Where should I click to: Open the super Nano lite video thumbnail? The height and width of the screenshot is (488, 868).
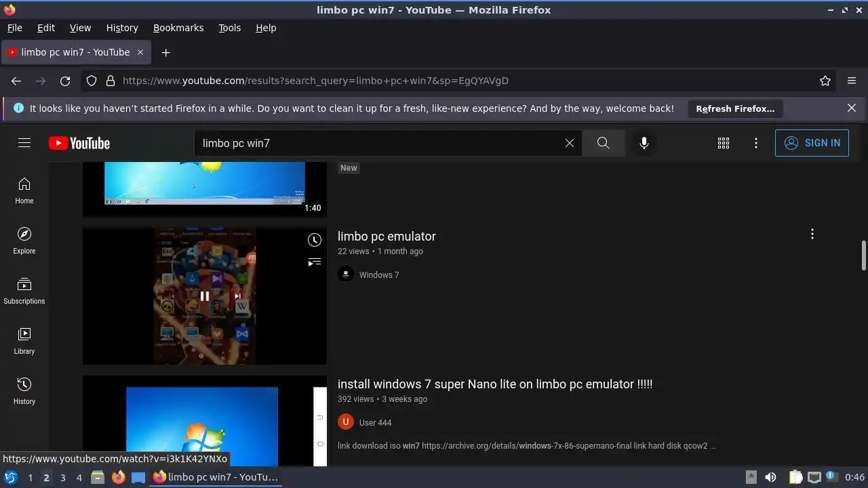coord(205,421)
